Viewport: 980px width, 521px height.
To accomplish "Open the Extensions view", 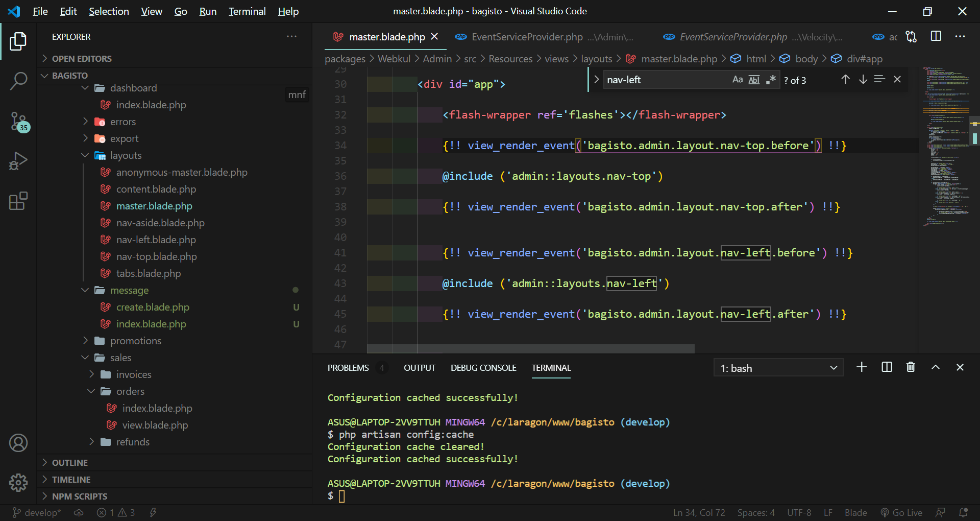I will (x=18, y=201).
